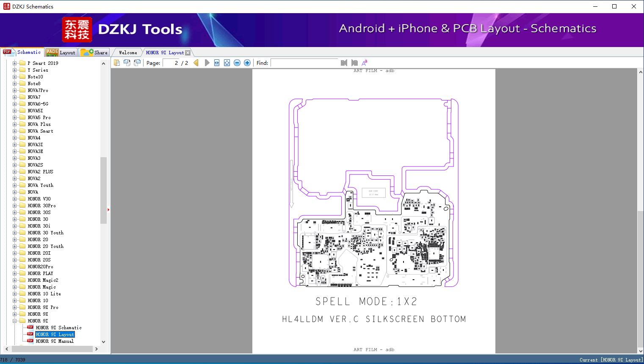Select the HONOR20Pro folder label
644x364 pixels.
(x=40, y=267)
